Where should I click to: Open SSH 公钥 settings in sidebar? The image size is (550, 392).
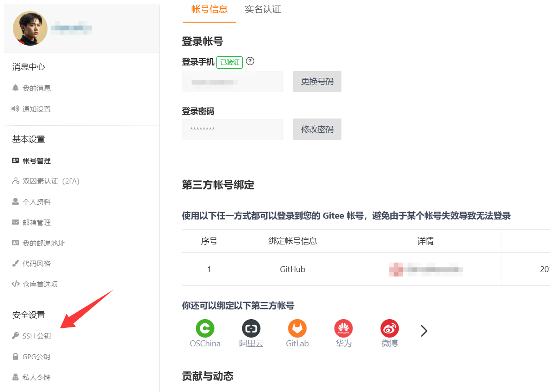pyautogui.click(x=36, y=336)
